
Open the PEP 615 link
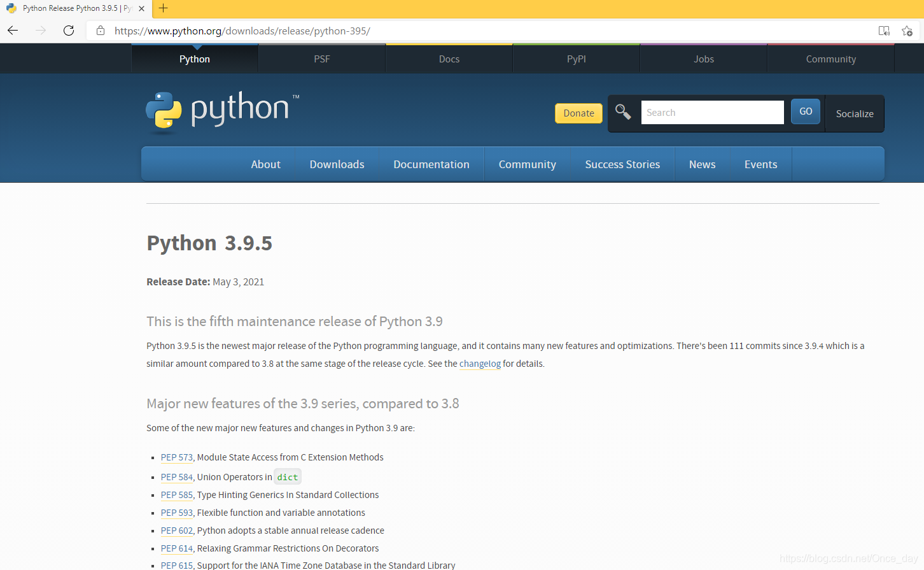176,565
